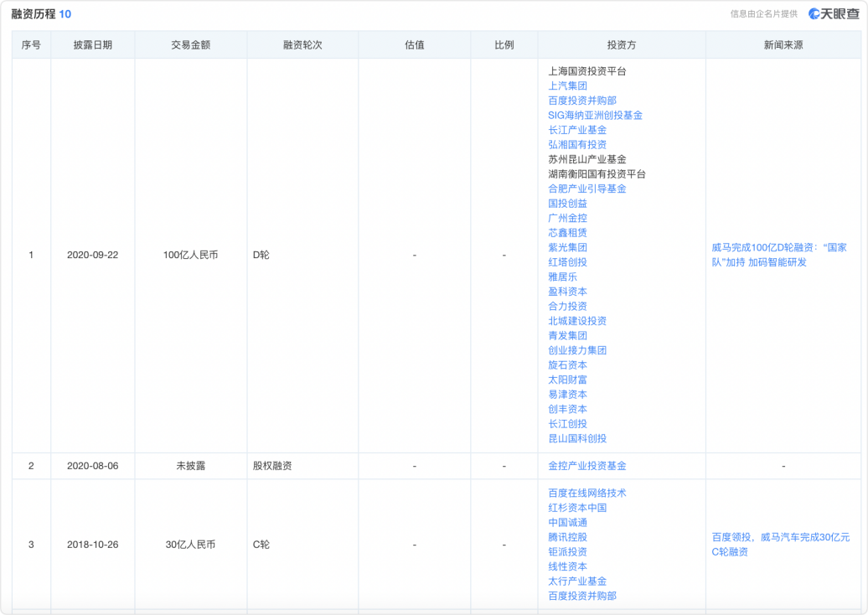Click the 融资轮次 column header
This screenshot has height=615, width=868.
pos(302,45)
